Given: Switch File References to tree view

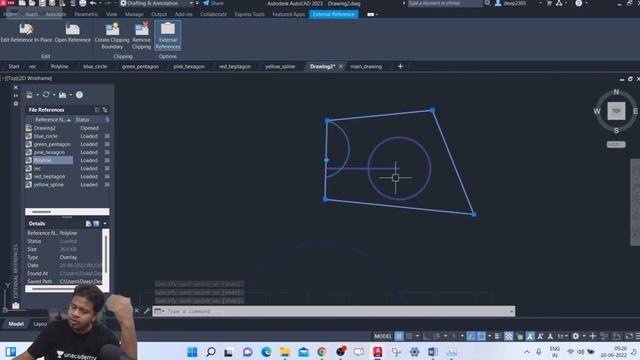Looking at the screenshot, I should coord(105,110).
